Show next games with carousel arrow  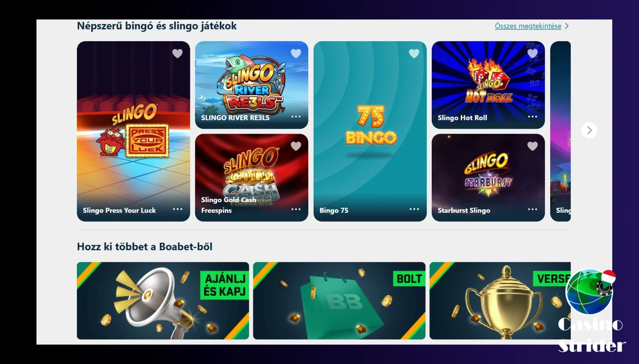(x=589, y=130)
